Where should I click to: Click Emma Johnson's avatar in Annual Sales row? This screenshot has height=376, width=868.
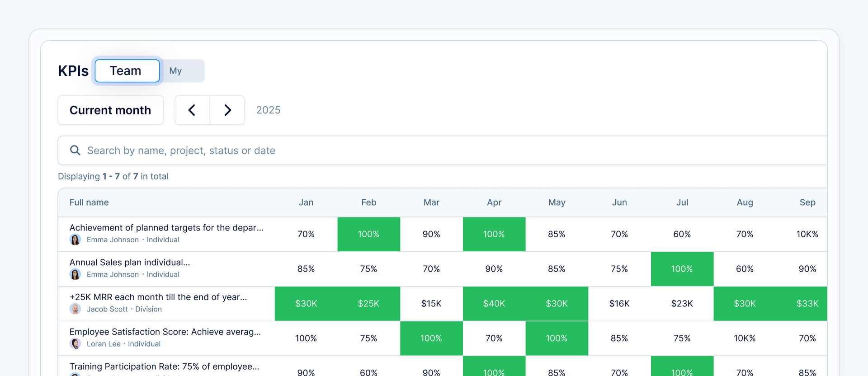tap(75, 274)
